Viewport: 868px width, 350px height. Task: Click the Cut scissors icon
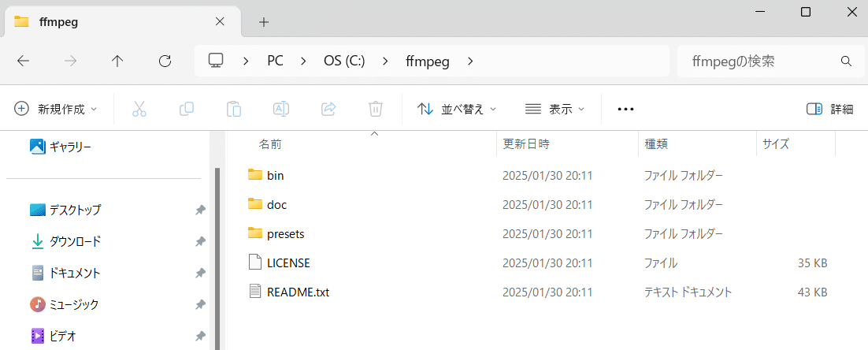(139, 109)
